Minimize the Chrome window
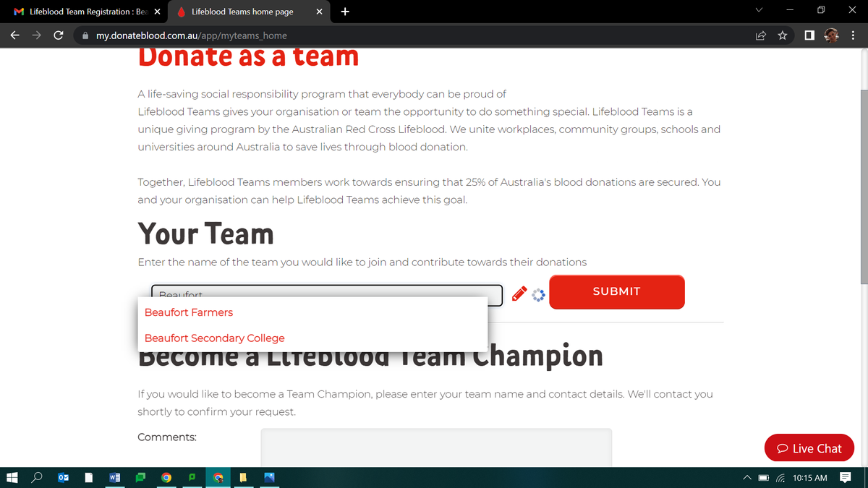This screenshot has height=488, width=868. tap(791, 12)
